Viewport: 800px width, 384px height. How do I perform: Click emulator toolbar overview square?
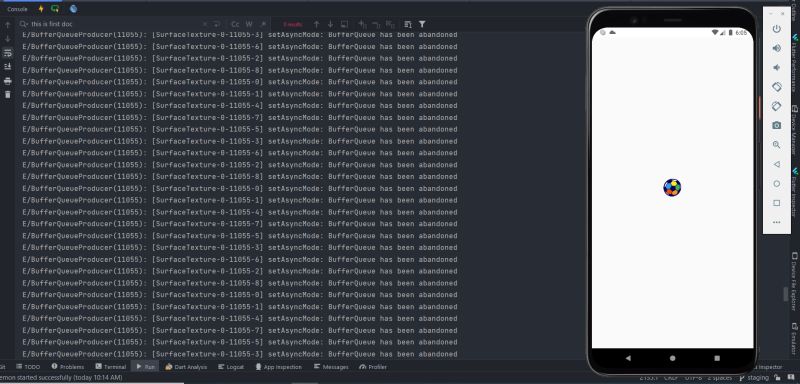pos(777,203)
